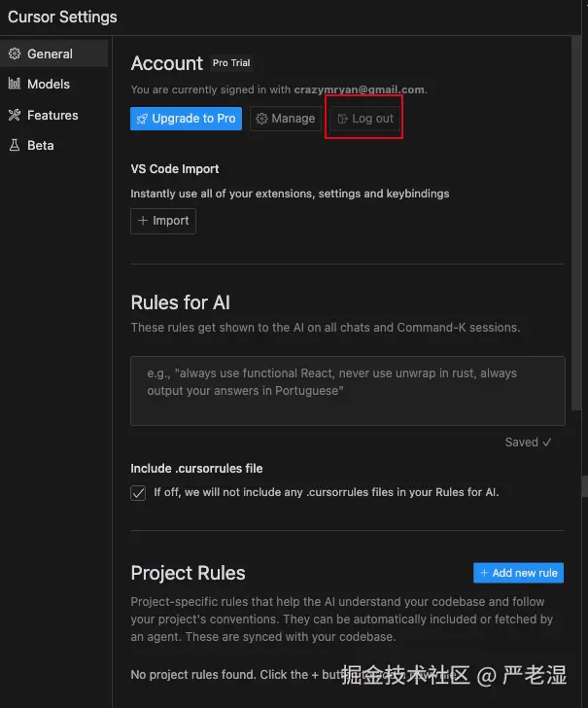Add a new project rule
588x708 pixels.
pos(518,573)
